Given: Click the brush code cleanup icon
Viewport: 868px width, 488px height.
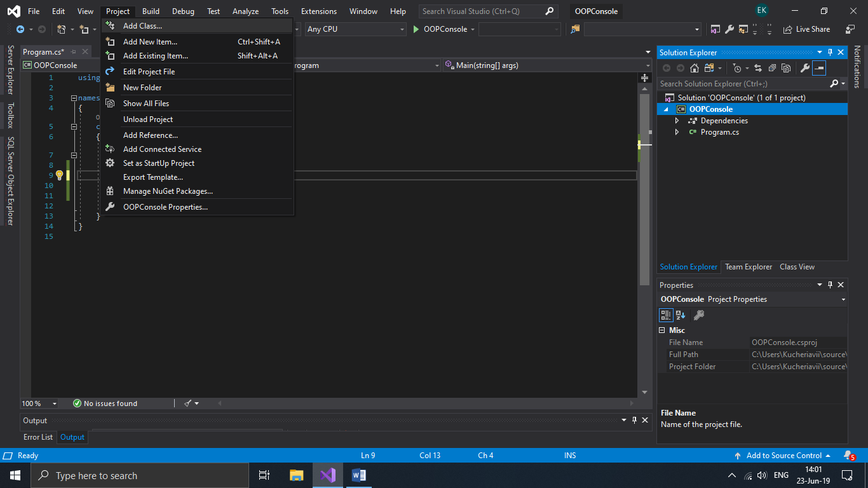Looking at the screenshot, I should [187, 403].
